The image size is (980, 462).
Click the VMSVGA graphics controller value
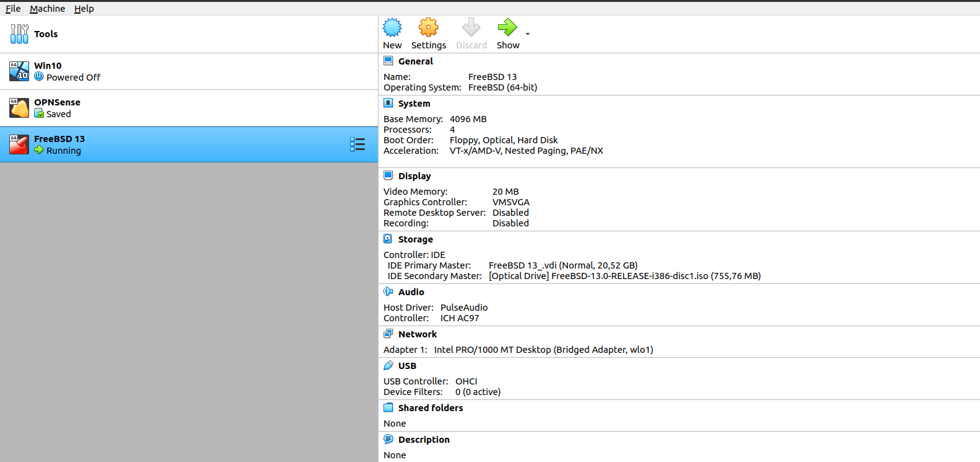(511, 202)
